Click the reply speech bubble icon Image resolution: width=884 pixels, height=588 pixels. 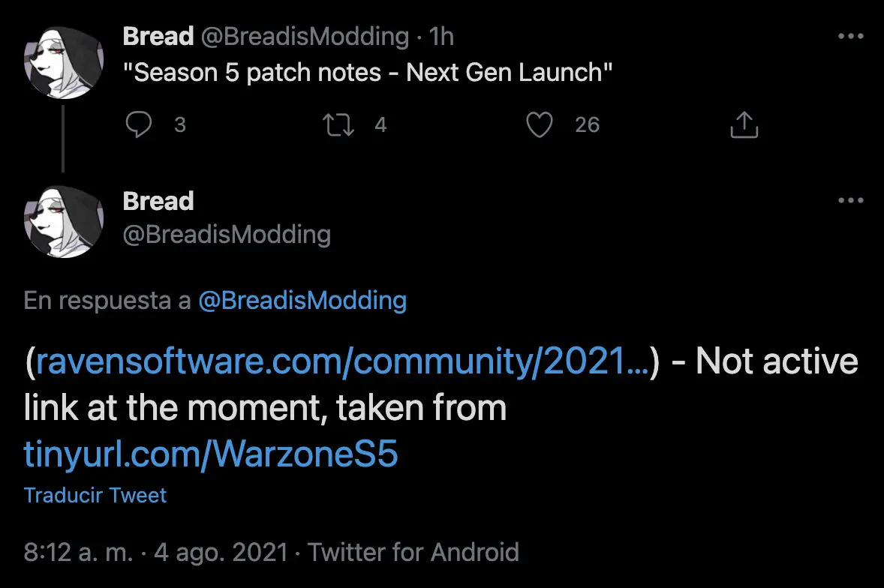138,124
